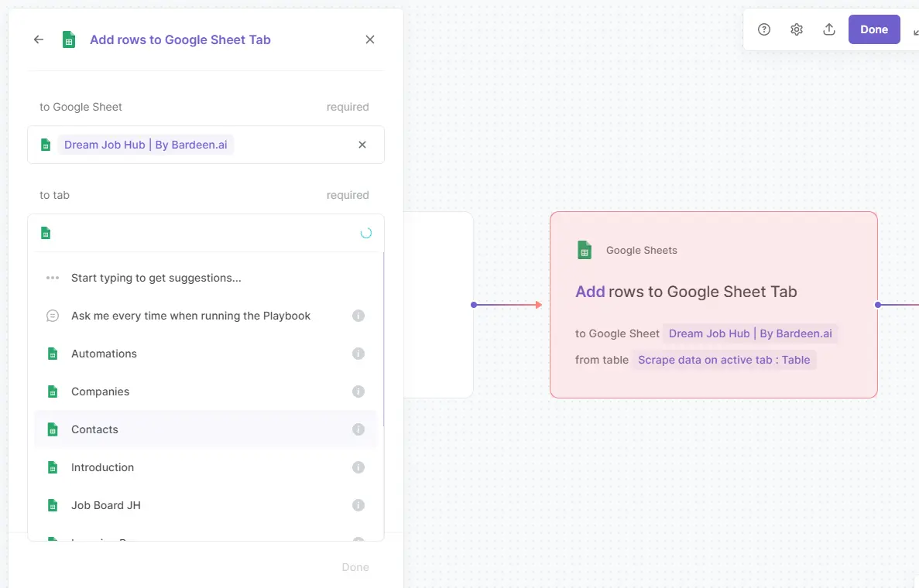Click the sheet icon beside Dream Job Hub chip
The height and width of the screenshot is (588, 919).
[46, 145]
